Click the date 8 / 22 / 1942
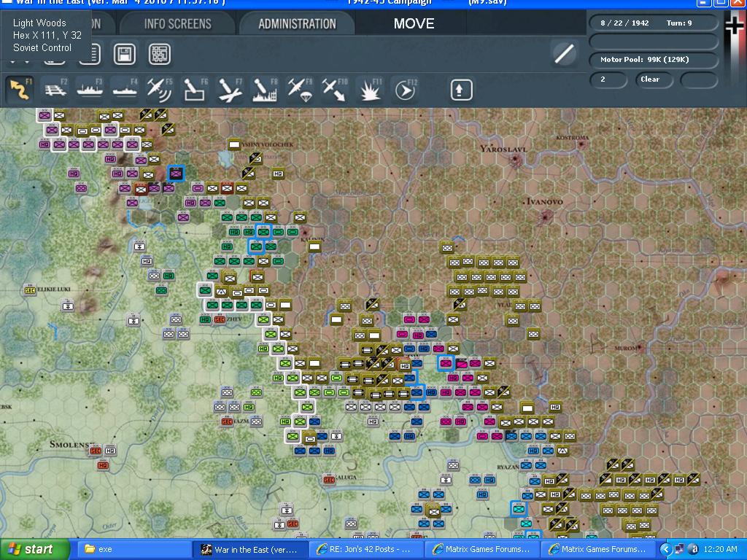The image size is (747, 560). (624, 23)
